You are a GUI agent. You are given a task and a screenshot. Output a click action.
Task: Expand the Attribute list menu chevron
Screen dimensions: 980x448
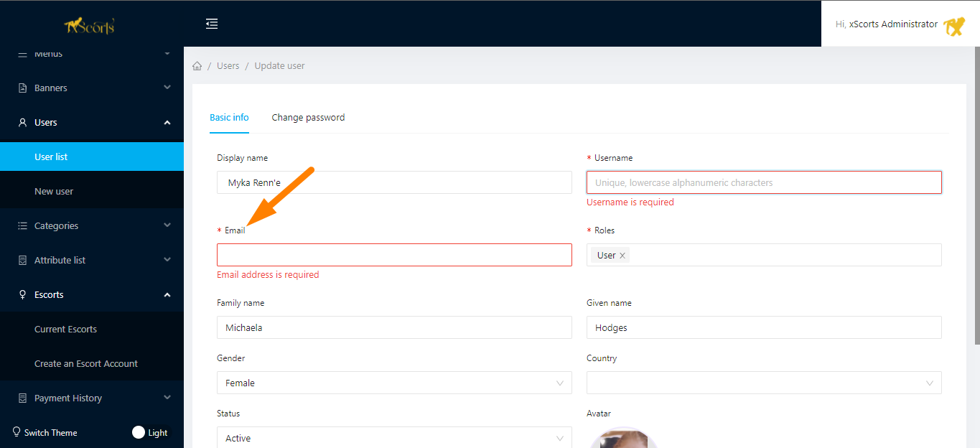pos(167,260)
